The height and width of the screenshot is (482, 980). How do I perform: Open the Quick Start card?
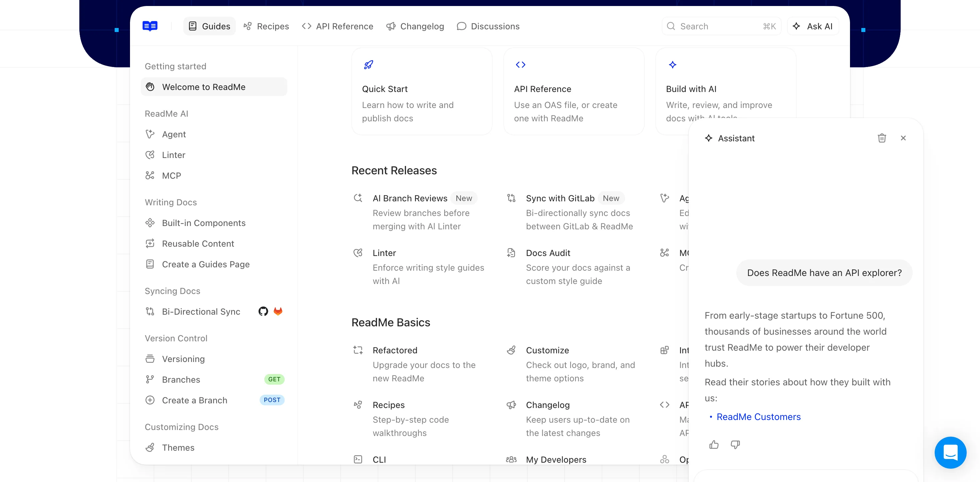(422, 91)
